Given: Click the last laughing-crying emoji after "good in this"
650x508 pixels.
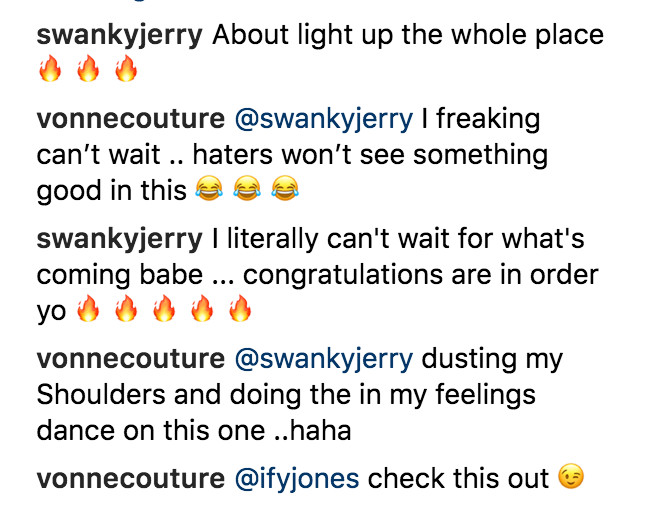Looking at the screenshot, I should click(x=285, y=190).
